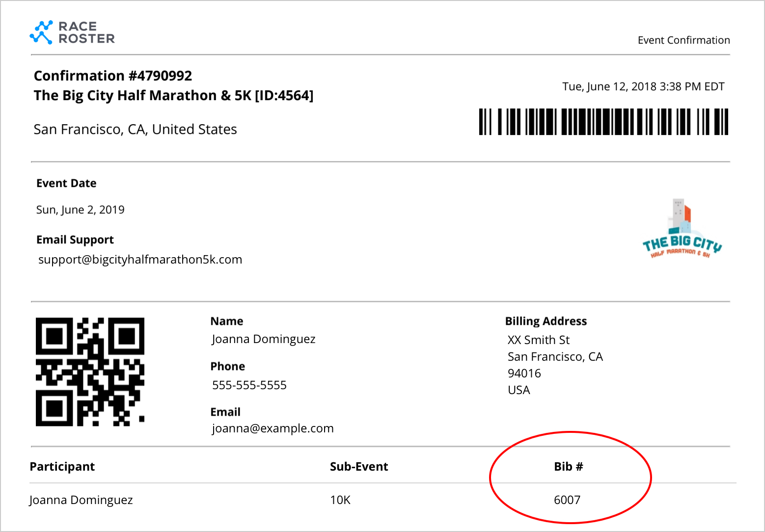Click the 10K sub-event value
Screen dimensions: 765x532
coord(340,500)
